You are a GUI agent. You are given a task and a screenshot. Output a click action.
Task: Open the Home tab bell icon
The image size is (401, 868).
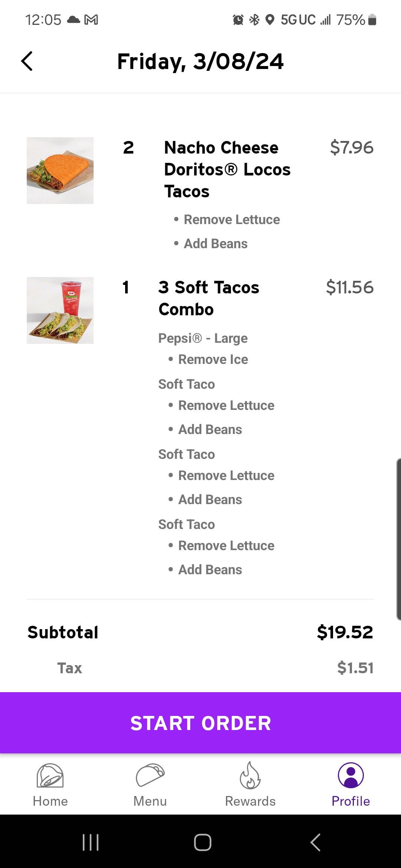[x=50, y=775]
